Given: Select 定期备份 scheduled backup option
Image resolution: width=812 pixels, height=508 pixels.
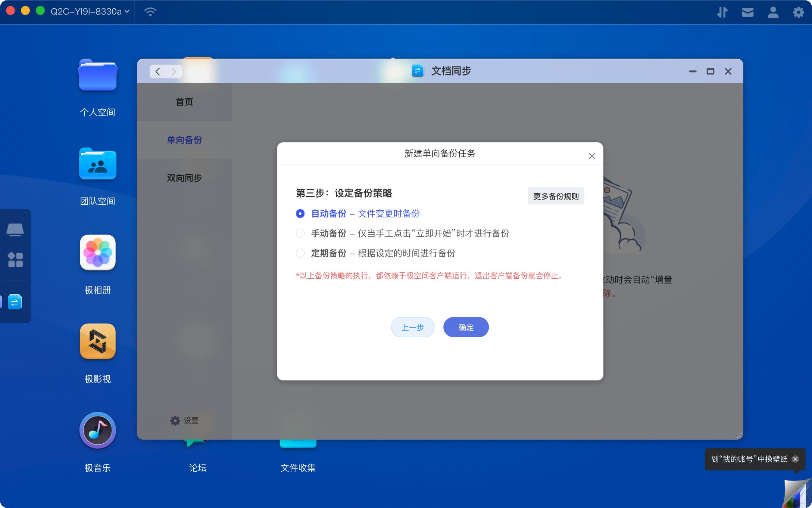Looking at the screenshot, I should coord(300,253).
